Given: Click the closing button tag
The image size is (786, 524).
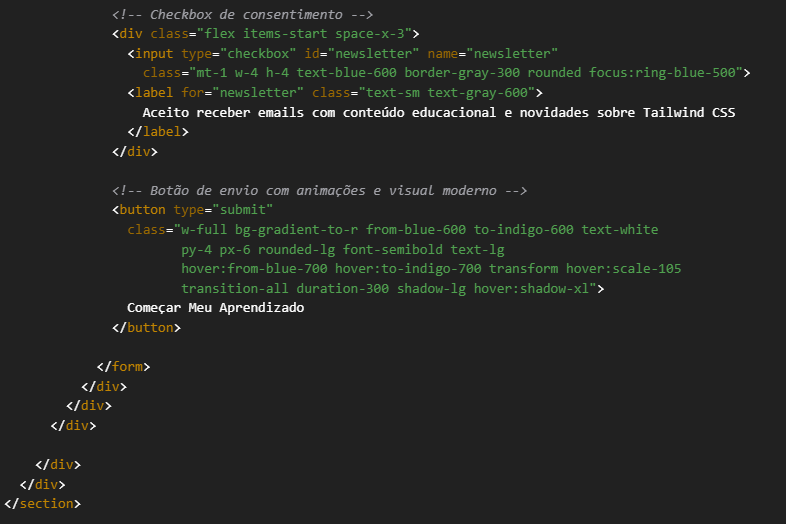Looking at the screenshot, I should point(146,327).
